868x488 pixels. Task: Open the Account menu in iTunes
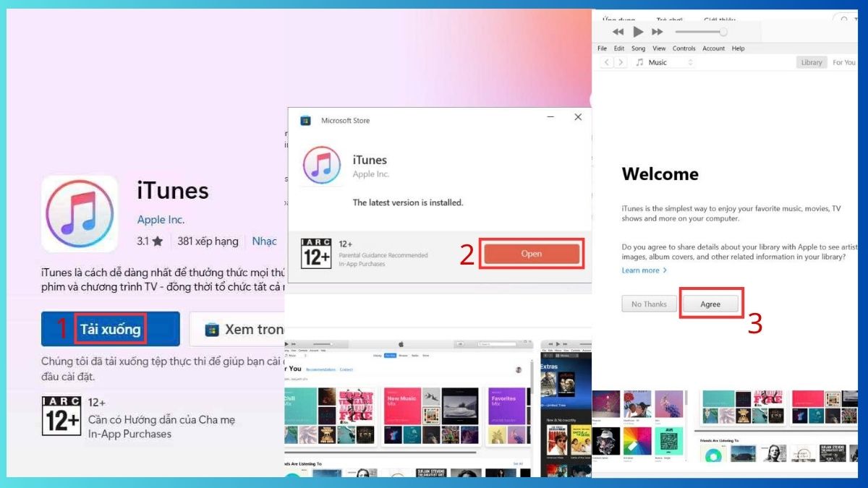(713, 48)
